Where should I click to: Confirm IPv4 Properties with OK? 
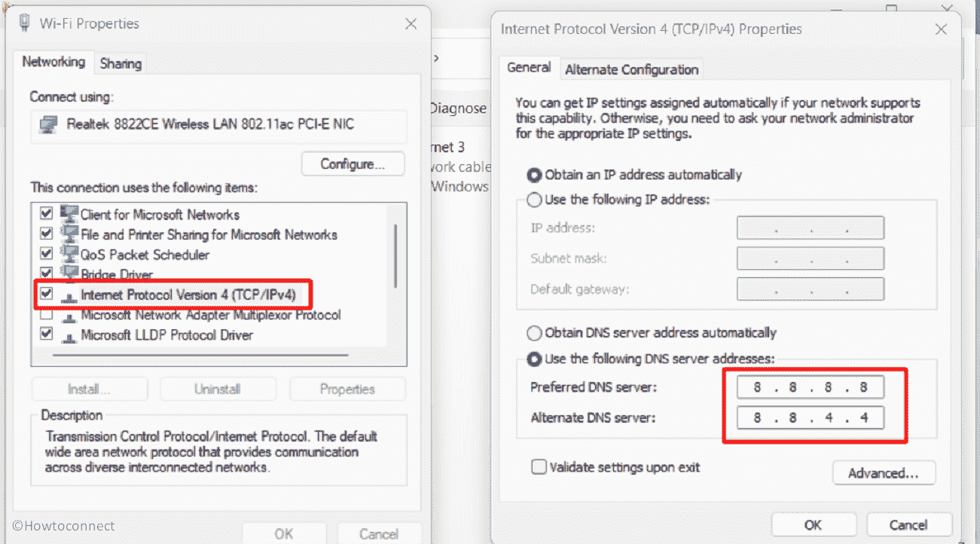(813, 524)
